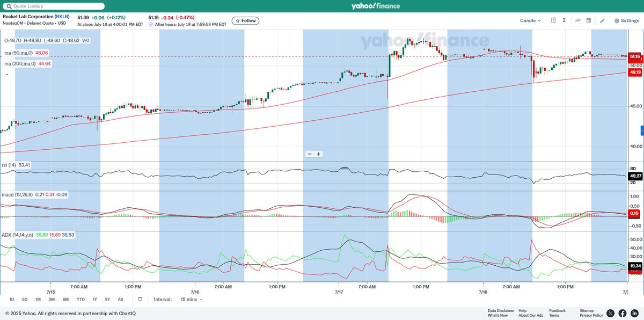Select the rsi (14) panel label
This screenshot has width=644, height=320.
(10, 165)
